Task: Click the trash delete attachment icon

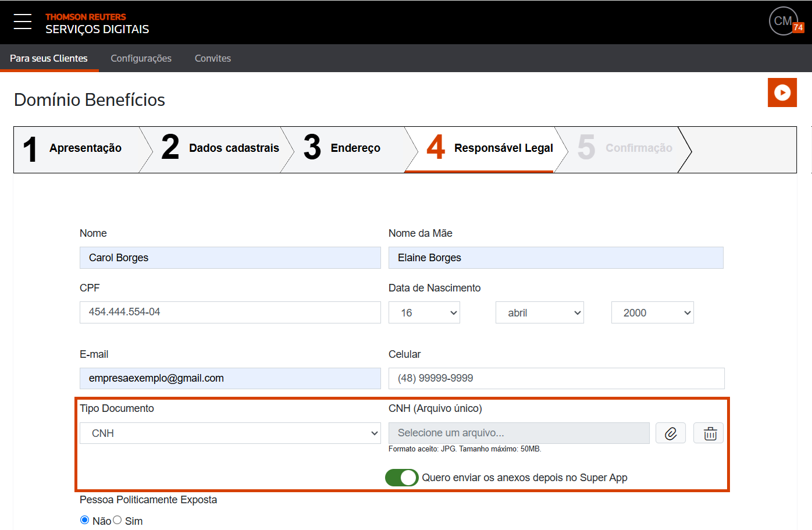Action: click(708, 433)
